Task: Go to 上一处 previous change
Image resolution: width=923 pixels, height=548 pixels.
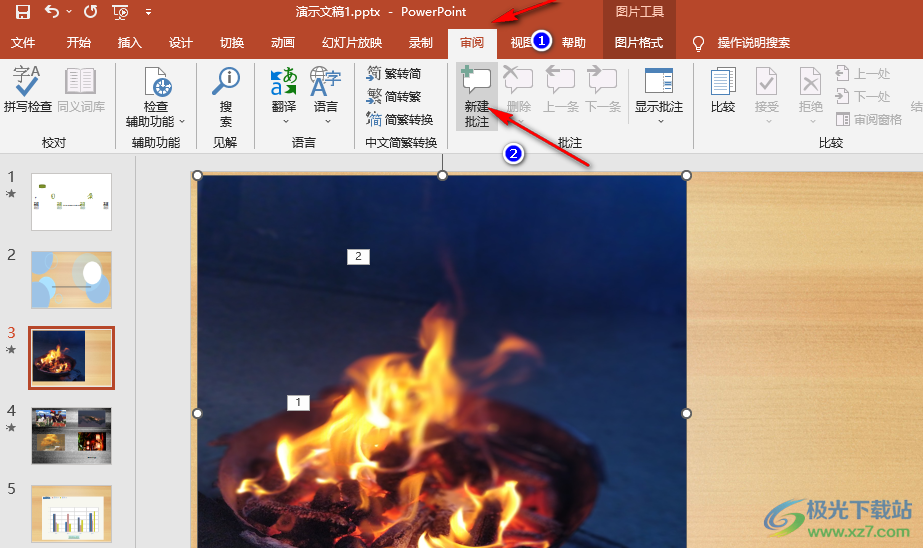Action: pyautogui.click(x=862, y=74)
